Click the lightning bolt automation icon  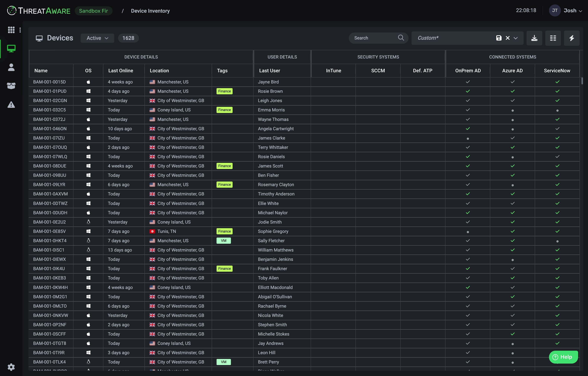572,38
